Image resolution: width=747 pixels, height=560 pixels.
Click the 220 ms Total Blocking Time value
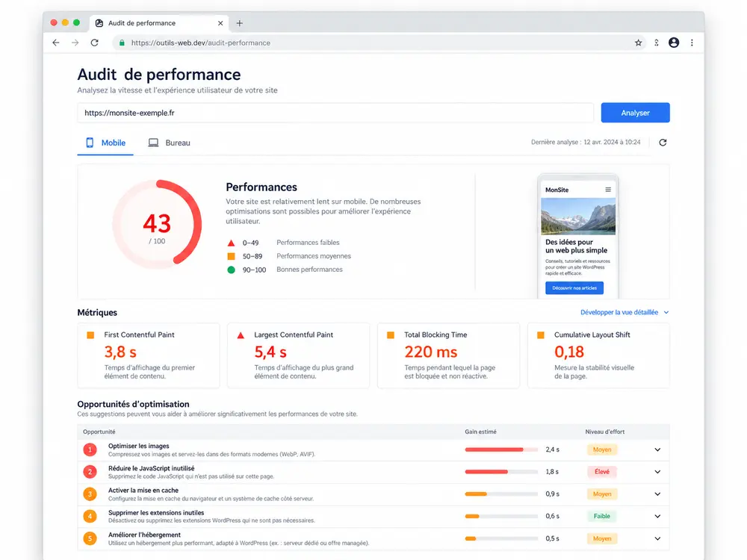pyautogui.click(x=431, y=352)
